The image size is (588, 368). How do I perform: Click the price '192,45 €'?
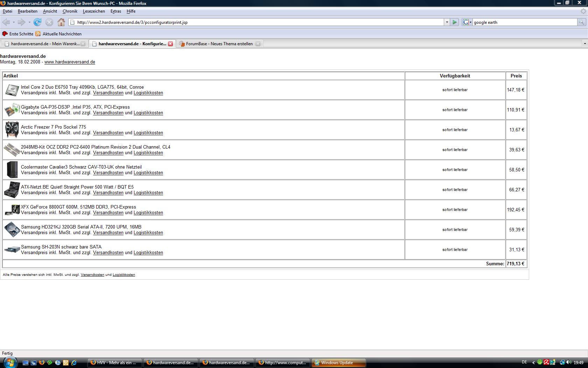pos(516,210)
